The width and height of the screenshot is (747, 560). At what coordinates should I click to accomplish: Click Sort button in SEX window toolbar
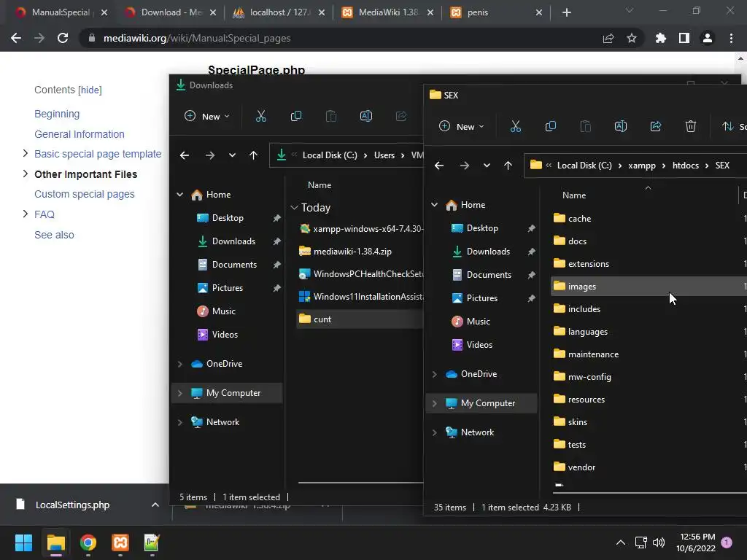coord(734,126)
